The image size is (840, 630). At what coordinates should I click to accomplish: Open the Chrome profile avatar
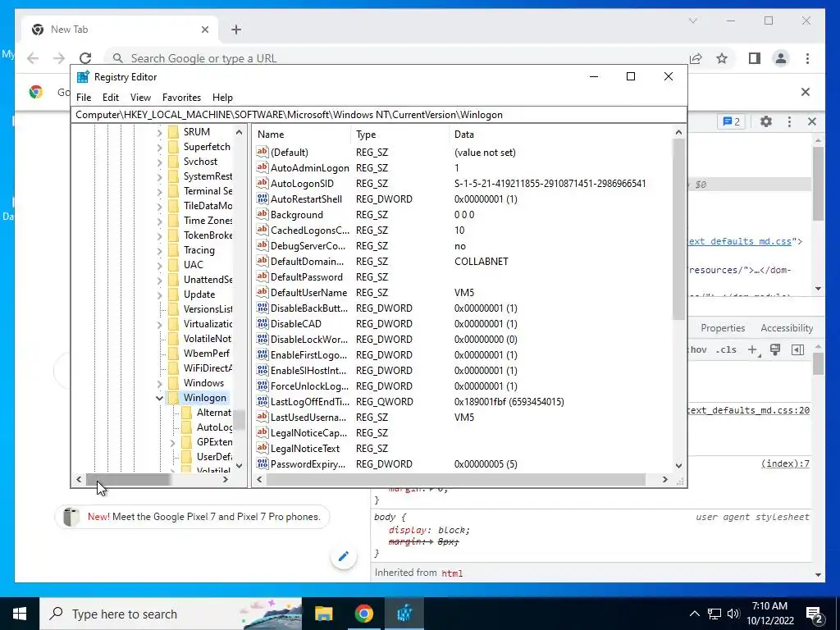[781, 58]
